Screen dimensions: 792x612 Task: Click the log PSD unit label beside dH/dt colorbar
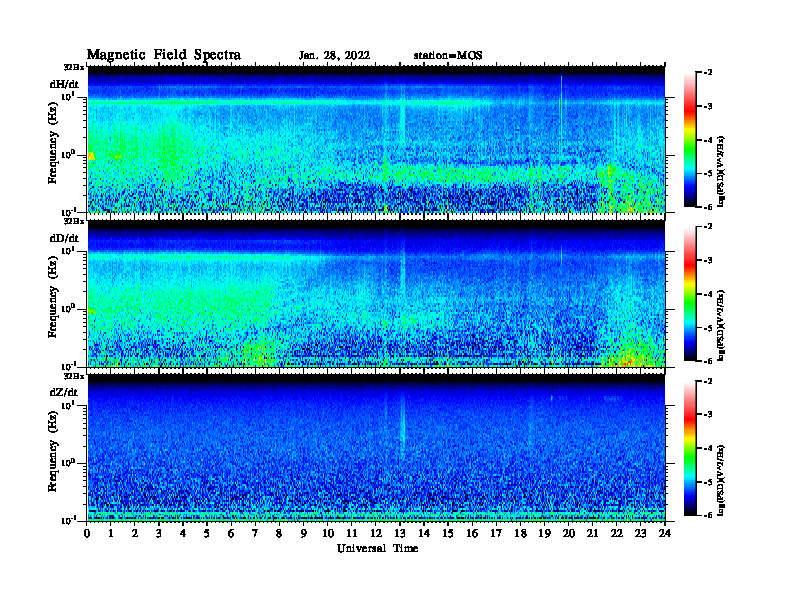pyautogui.click(x=721, y=170)
